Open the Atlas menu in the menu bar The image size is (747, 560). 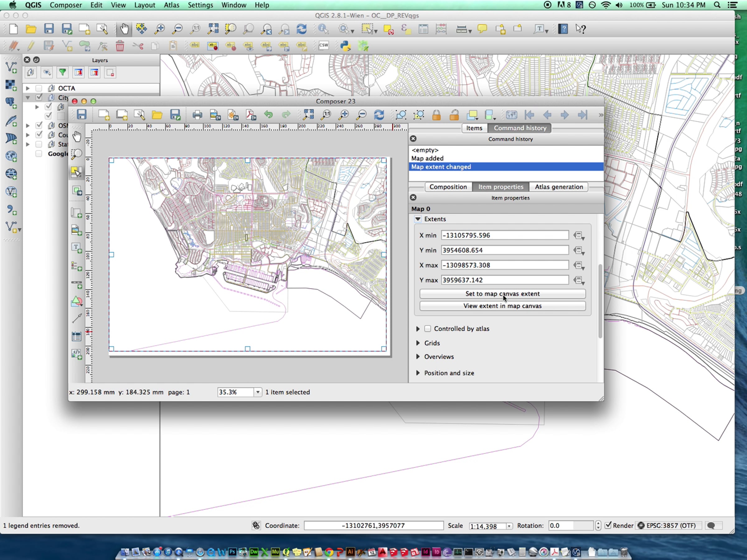tap(171, 5)
